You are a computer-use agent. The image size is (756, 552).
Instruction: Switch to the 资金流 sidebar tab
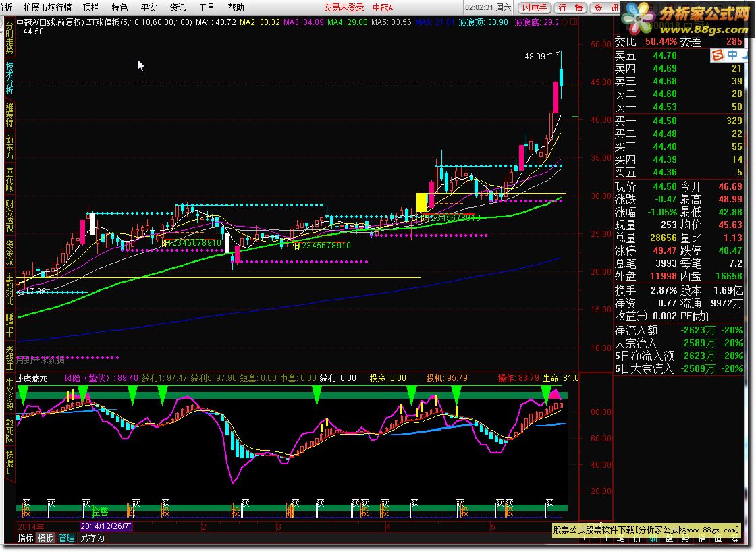[x=9, y=252]
